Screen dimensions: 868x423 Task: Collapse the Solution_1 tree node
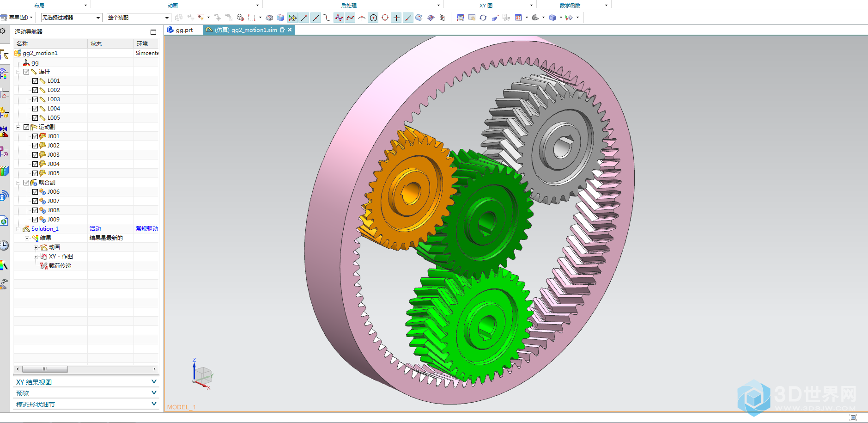click(x=18, y=229)
